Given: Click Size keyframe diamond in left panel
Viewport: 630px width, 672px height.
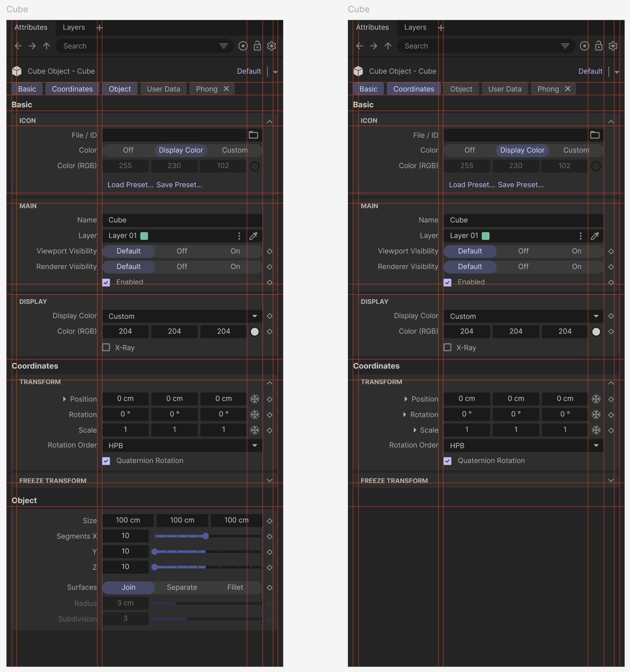Looking at the screenshot, I should [269, 521].
